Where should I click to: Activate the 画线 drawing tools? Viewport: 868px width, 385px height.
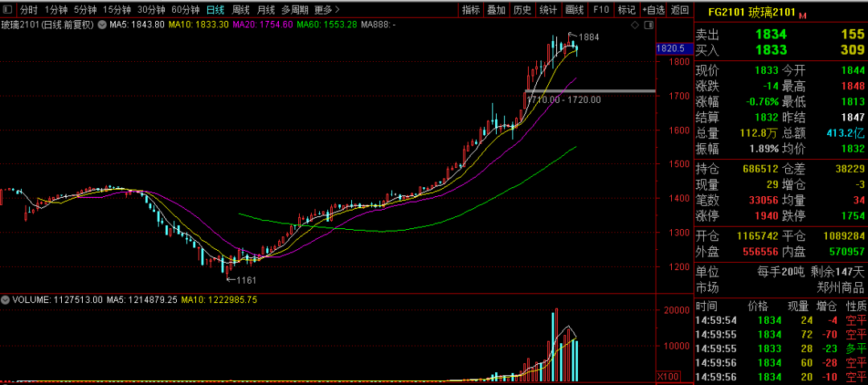(x=575, y=10)
